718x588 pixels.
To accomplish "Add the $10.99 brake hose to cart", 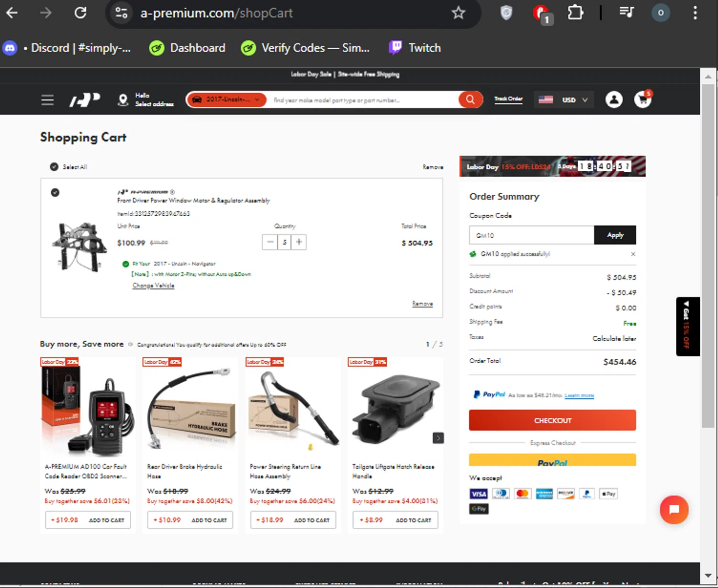I will [x=190, y=520].
